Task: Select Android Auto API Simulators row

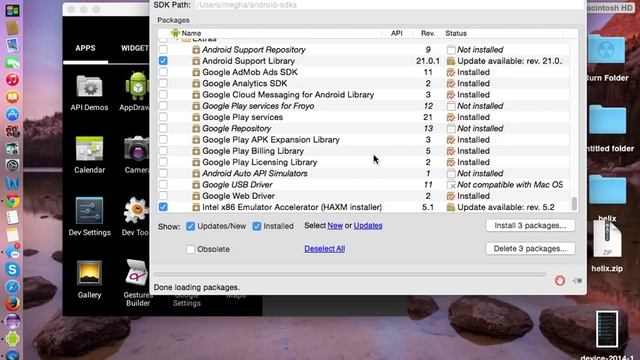Action: pyautogui.click(x=364, y=173)
